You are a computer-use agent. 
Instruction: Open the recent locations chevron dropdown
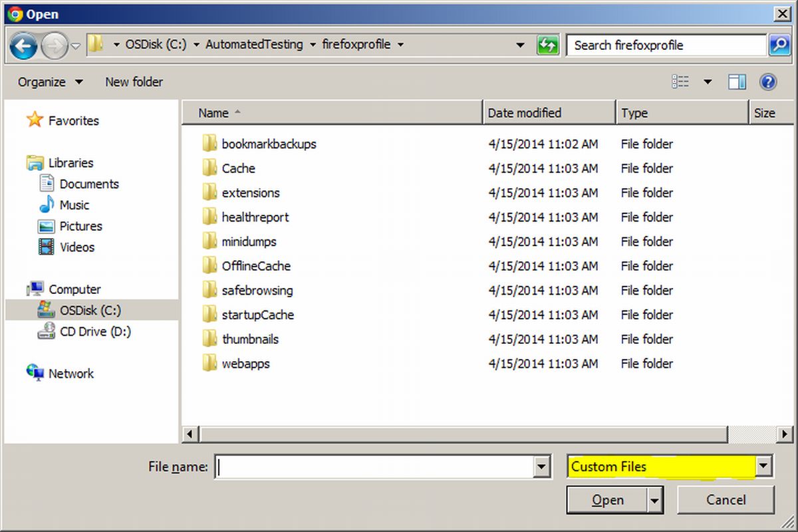point(75,45)
